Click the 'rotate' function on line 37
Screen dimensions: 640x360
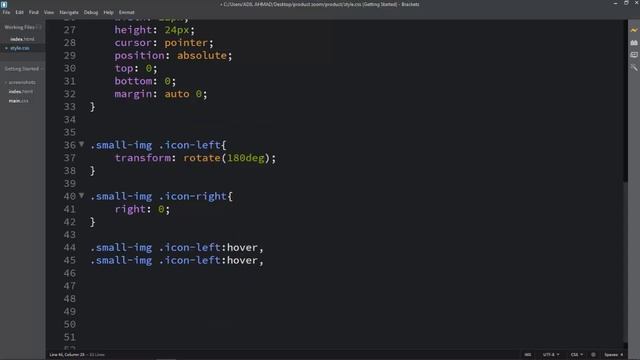(x=202, y=158)
